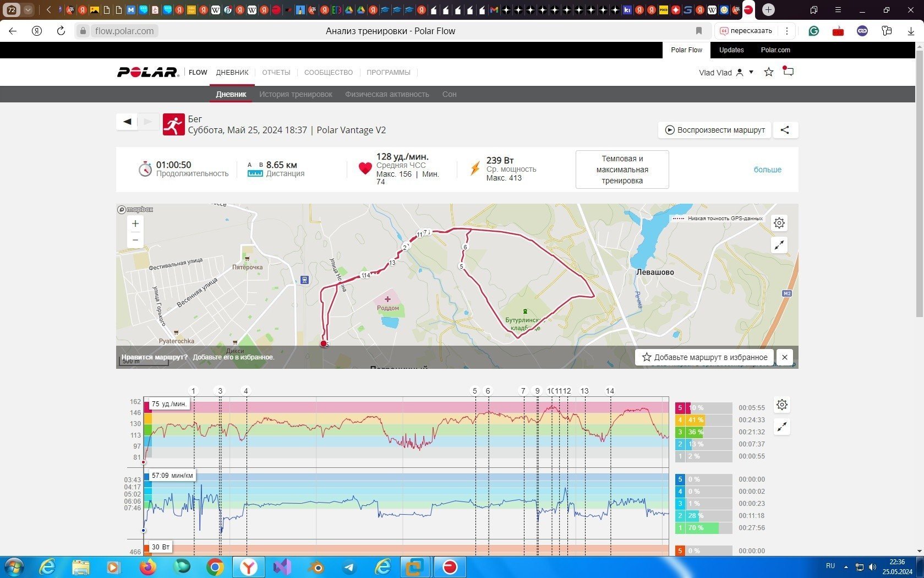Open the Vlad Vlad account dropdown

(x=726, y=73)
